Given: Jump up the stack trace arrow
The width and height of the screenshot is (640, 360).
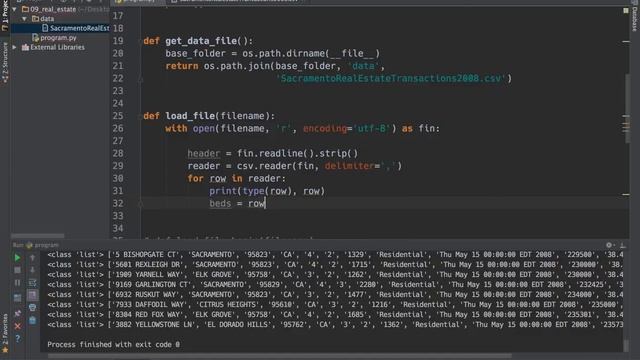Looking at the screenshot, I should [x=32, y=258].
